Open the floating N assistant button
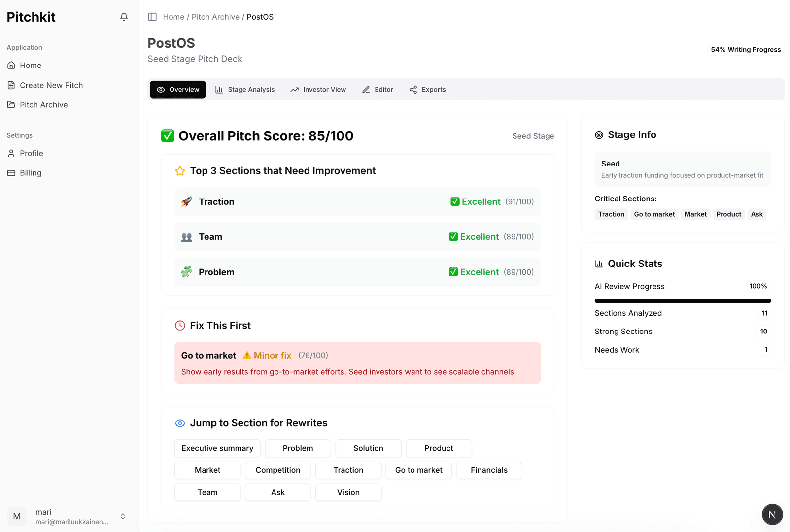This screenshot has height=532, width=790. (x=772, y=514)
